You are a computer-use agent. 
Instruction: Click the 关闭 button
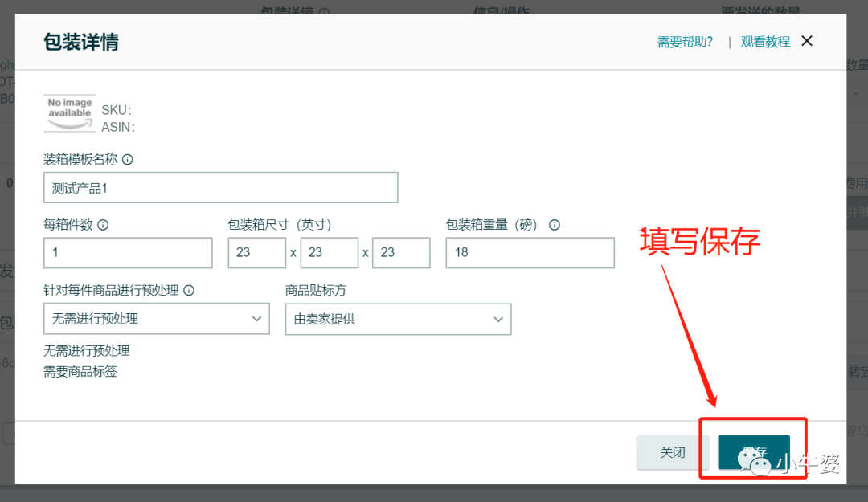(x=671, y=451)
